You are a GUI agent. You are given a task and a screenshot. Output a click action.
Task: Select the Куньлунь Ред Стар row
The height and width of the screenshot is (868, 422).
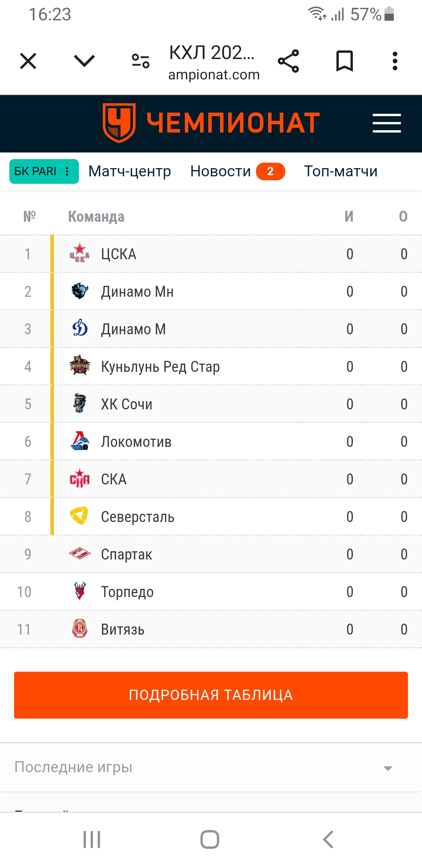(x=211, y=366)
